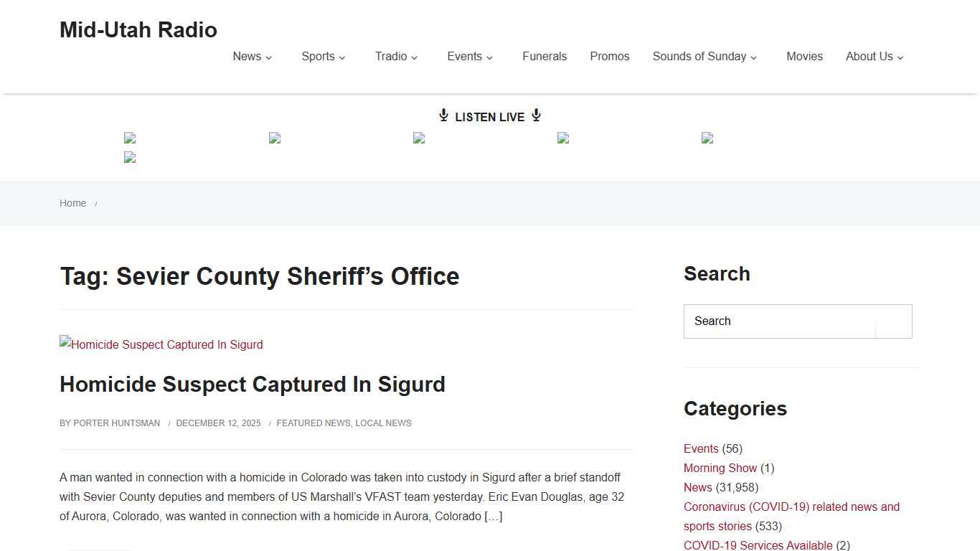This screenshot has height=551, width=980.
Task: Click the first station logo placeholder icon
Action: 130,138
